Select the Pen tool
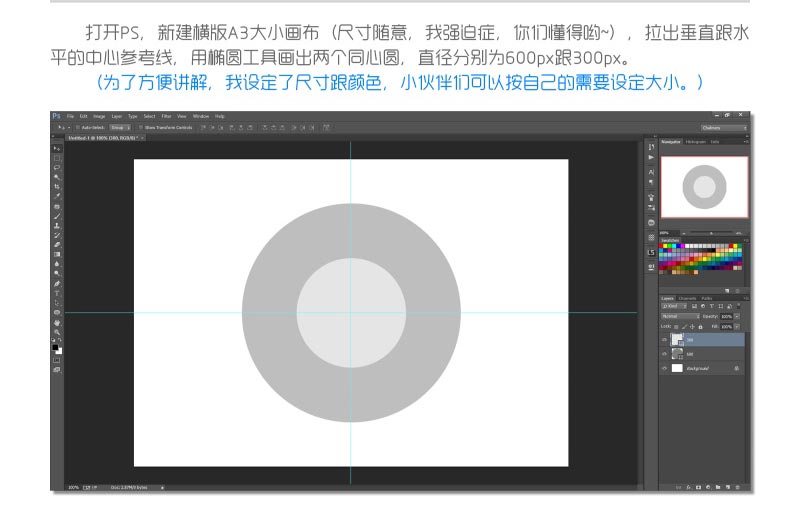Viewport: 800px width, 505px height. pos(57,284)
